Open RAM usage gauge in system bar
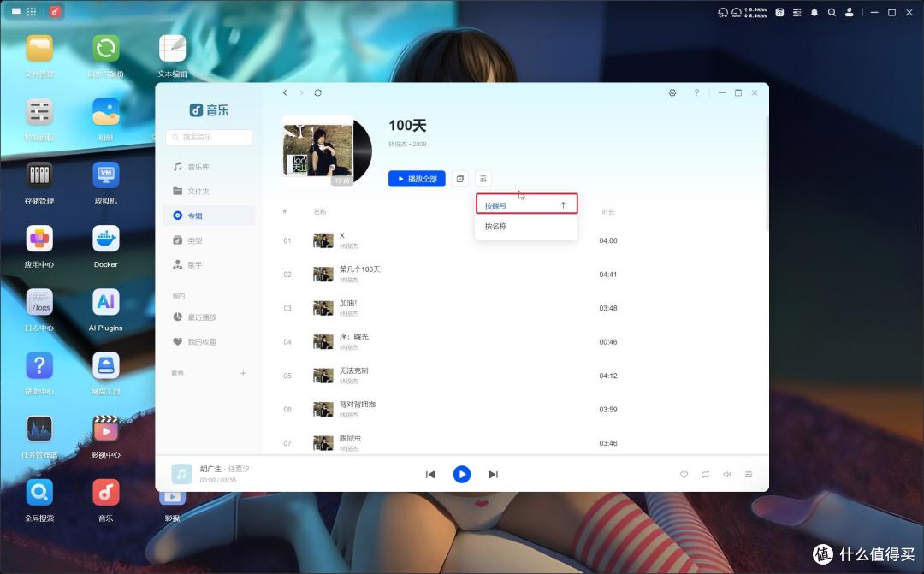Screen dimensions: 924x574 (x=737, y=12)
